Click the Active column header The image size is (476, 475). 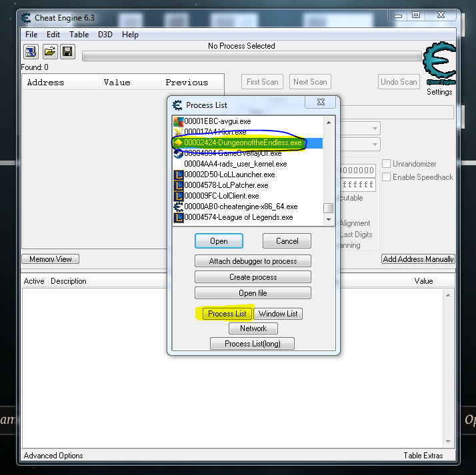coord(34,281)
